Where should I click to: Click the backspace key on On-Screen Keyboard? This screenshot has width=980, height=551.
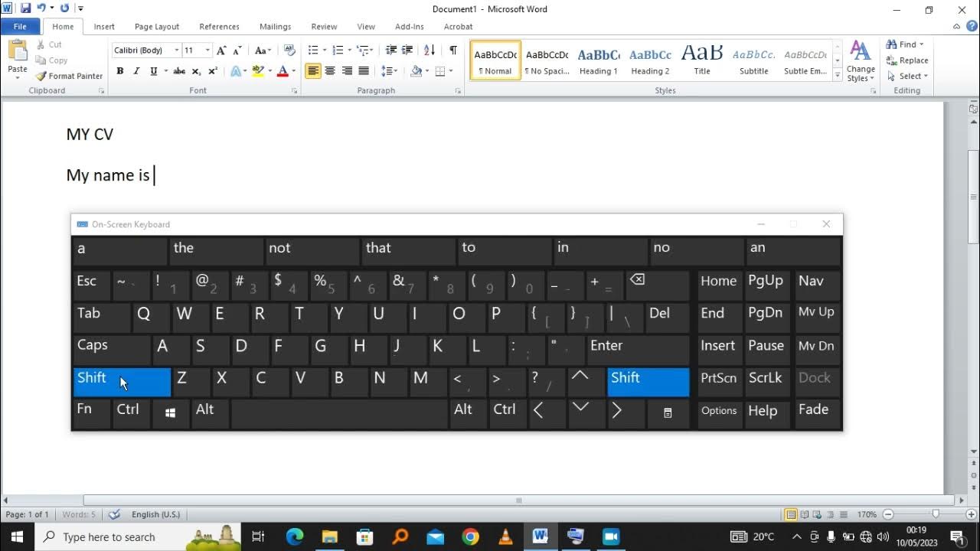658,285
